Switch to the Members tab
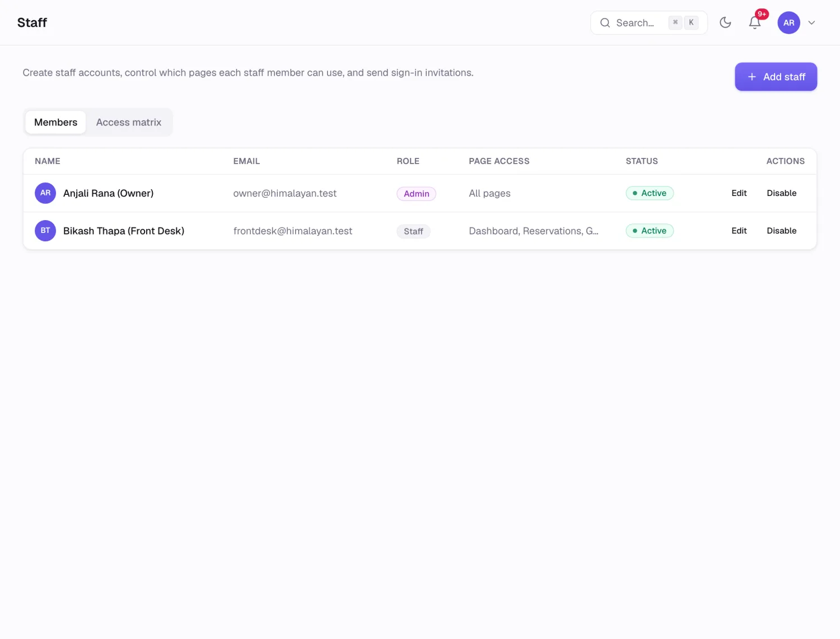The width and height of the screenshot is (840, 639). point(55,122)
